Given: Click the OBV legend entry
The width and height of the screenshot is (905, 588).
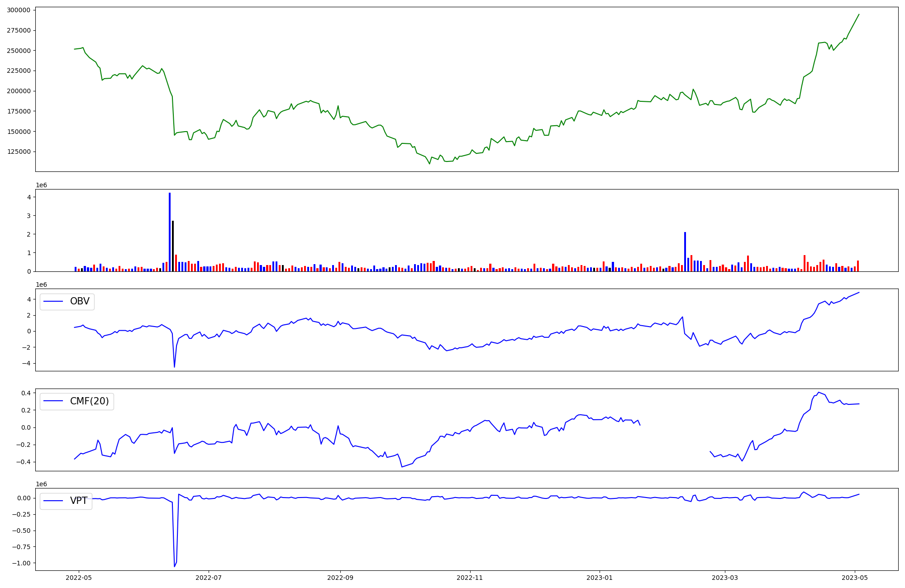Looking at the screenshot, I should [68, 302].
